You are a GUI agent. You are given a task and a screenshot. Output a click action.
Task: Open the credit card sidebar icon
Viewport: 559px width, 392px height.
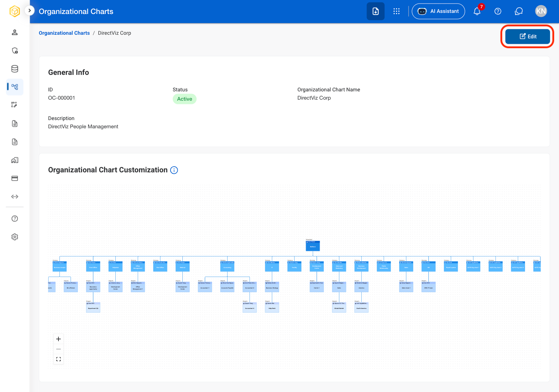click(x=15, y=178)
